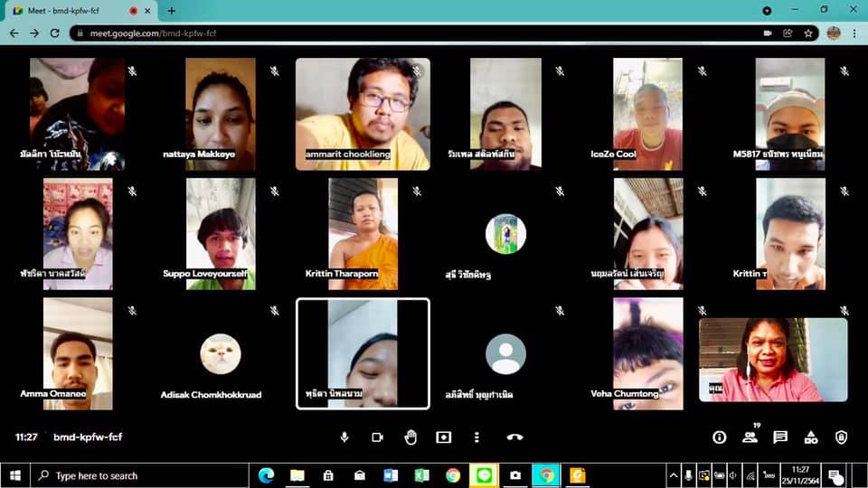Open the three-dot more options menu
This screenshot has height=488, width=868.
point(476,437)
